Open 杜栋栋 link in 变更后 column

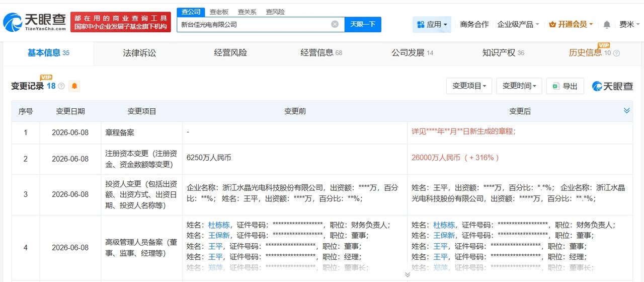[x=444, y=225]
